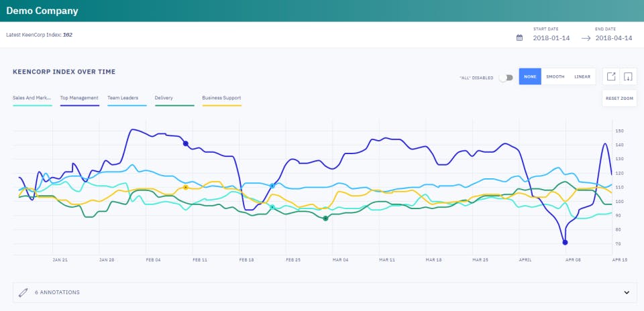The height and width of the screenshot is (311, 644).
Task: Click the FEB 04 axis label
Action: pyautogui.click(x=154, y=260)
